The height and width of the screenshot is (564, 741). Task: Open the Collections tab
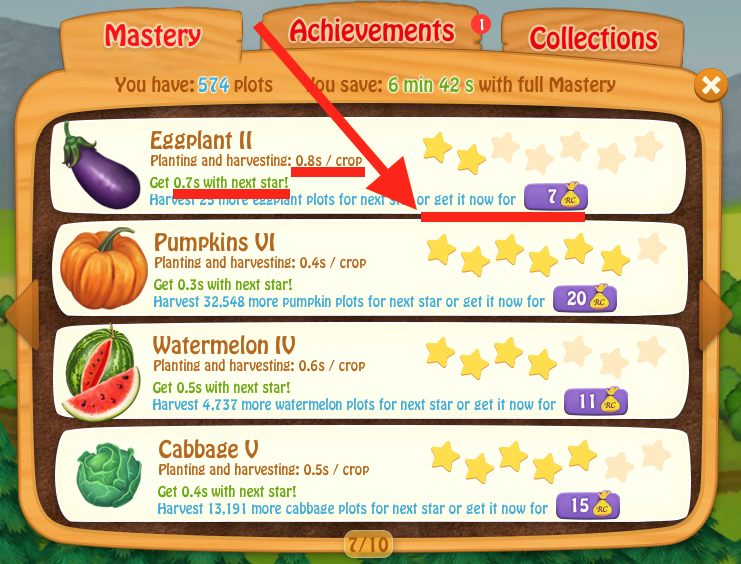click(x=593, y=38)
